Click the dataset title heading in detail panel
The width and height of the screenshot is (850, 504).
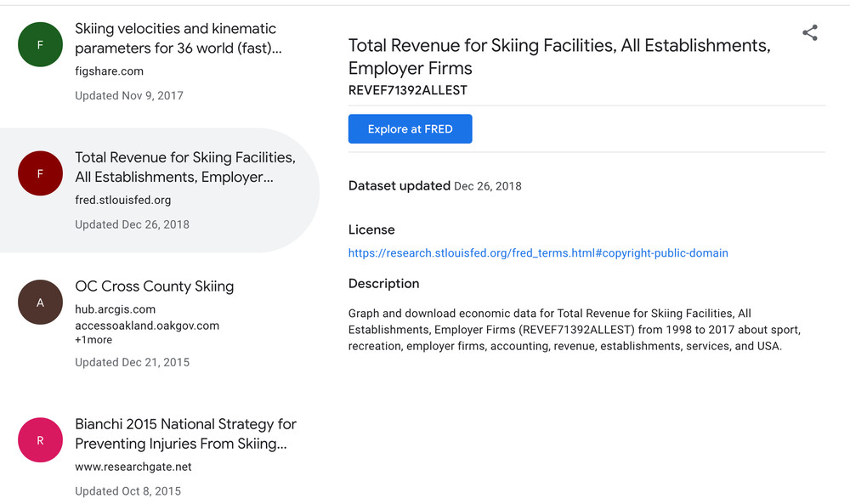tap(558, 57)
